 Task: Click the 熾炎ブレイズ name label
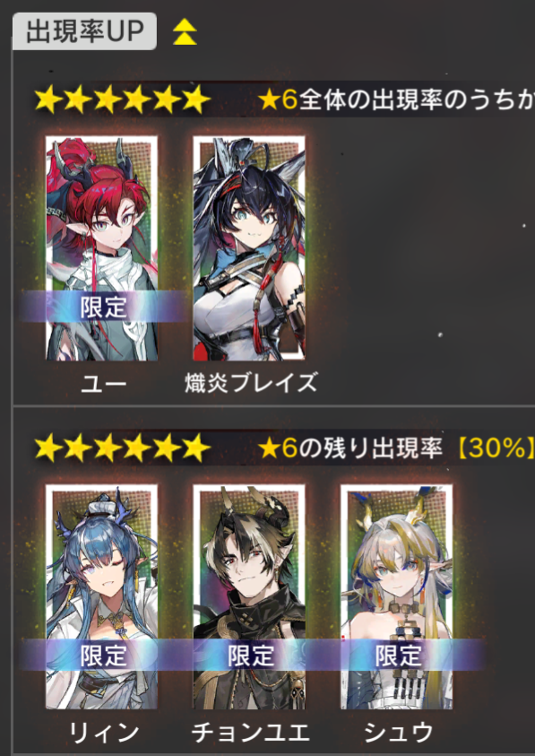click(251, 383)
